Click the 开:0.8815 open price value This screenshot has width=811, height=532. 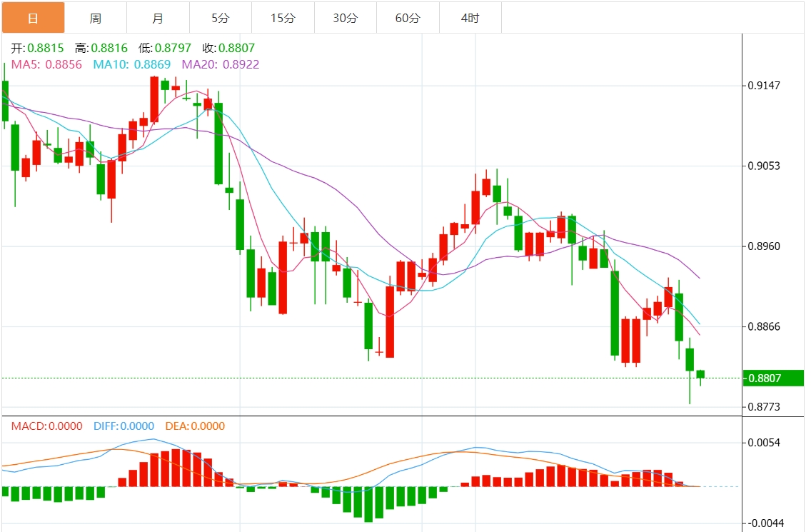point(38,48)
